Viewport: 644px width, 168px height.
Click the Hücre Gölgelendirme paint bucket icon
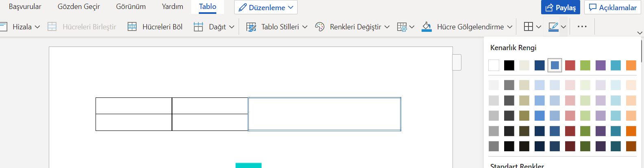pos(426,27)
